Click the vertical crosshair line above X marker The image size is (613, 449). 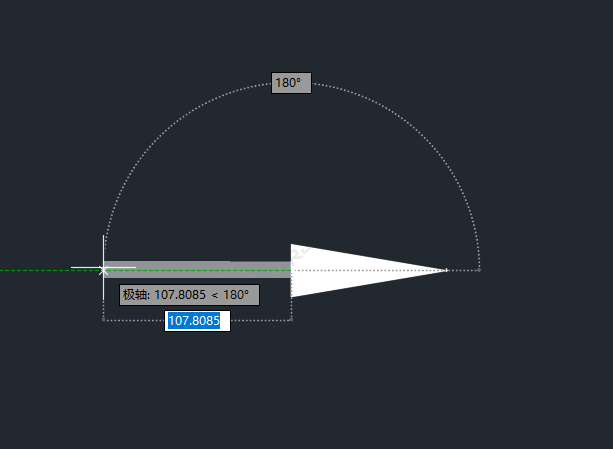(x=104, y=250)
